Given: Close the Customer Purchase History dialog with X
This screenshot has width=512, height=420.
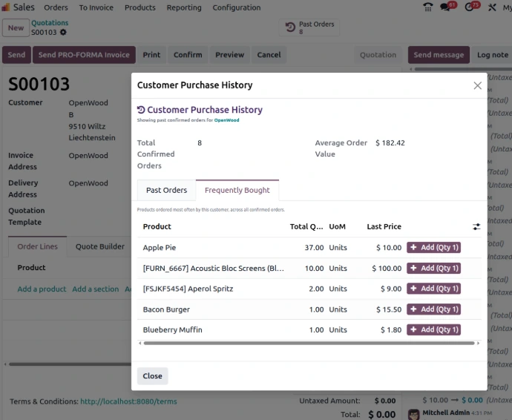Looking at the screenshot, I should pos(477,85).
